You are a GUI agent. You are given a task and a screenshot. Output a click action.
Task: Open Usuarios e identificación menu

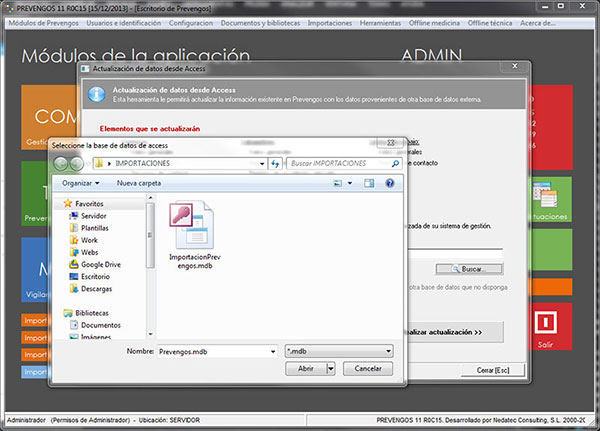tap(124, 23)
